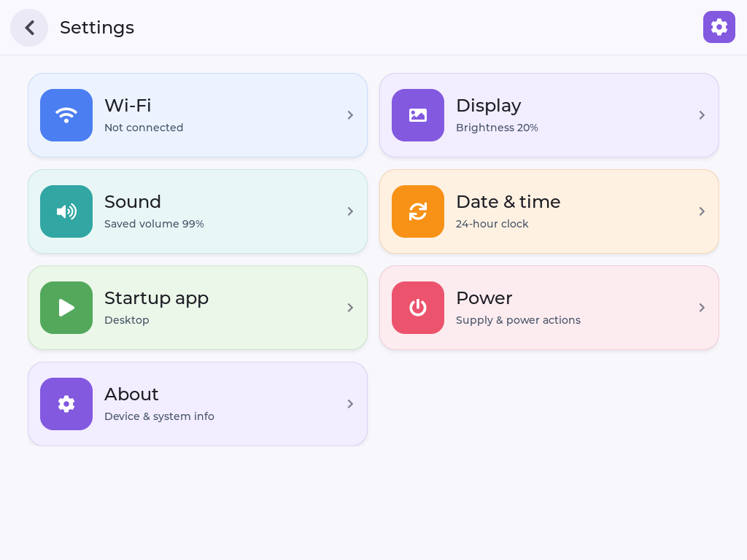Go back using the arrow button
747x560 pixels.
29,28
